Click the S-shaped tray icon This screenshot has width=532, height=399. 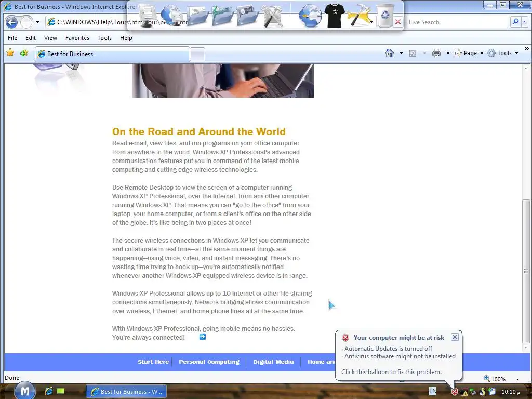[483, 392]
